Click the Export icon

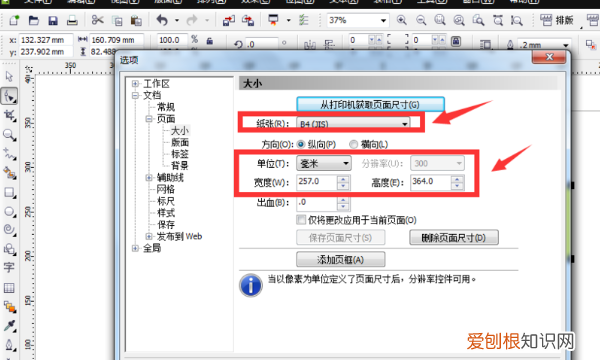(x=248, y=20)
